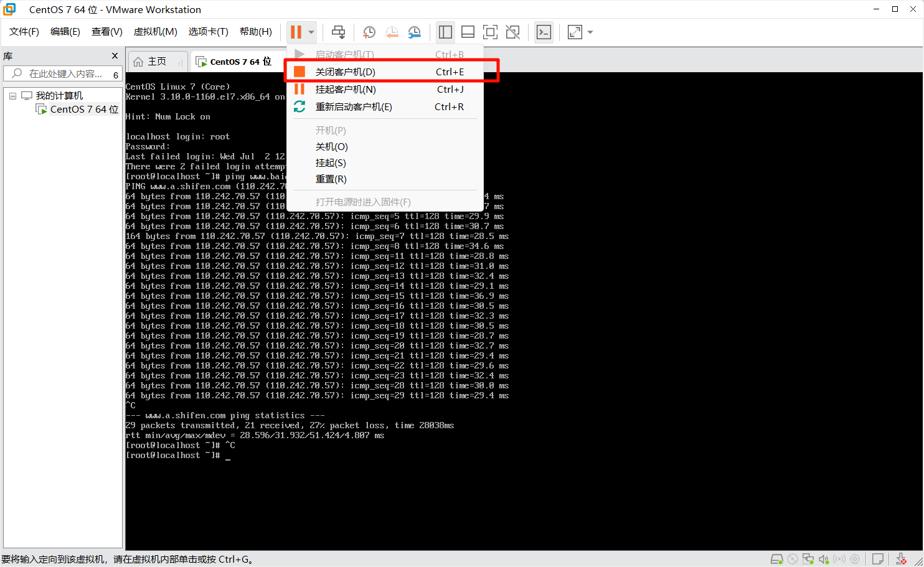The image size is (924, 567).
Task: Click inside the CentOS terminal console
Action: pyautogui.click(x=524, y=311)
